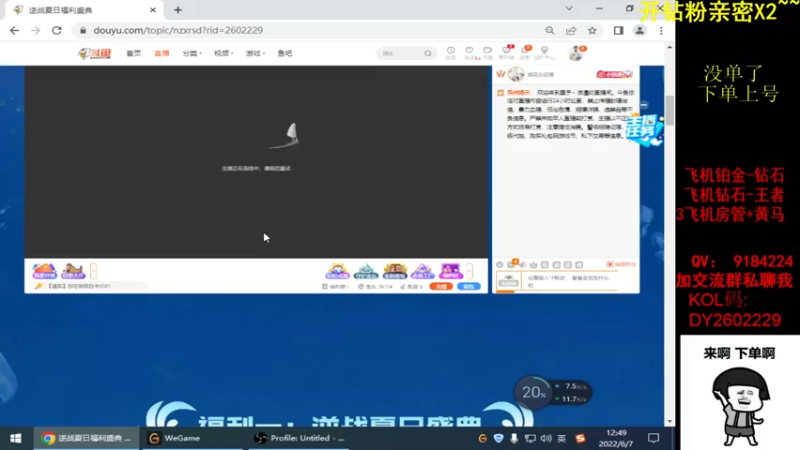Image resolution: width=800 pixels, height=450 pixels.
Task: Click the 鱼翅 balance text
Action: coord(412,287)
